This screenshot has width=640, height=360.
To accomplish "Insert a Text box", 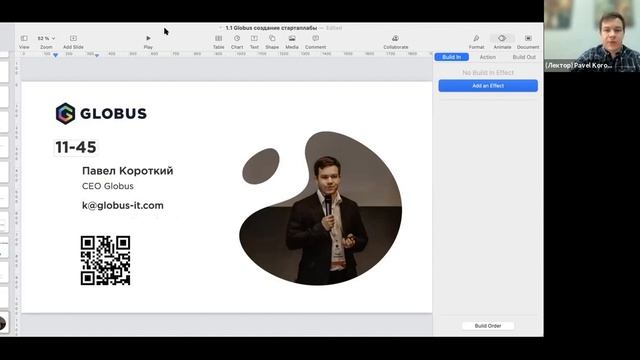I will click(x=254, y=42).
